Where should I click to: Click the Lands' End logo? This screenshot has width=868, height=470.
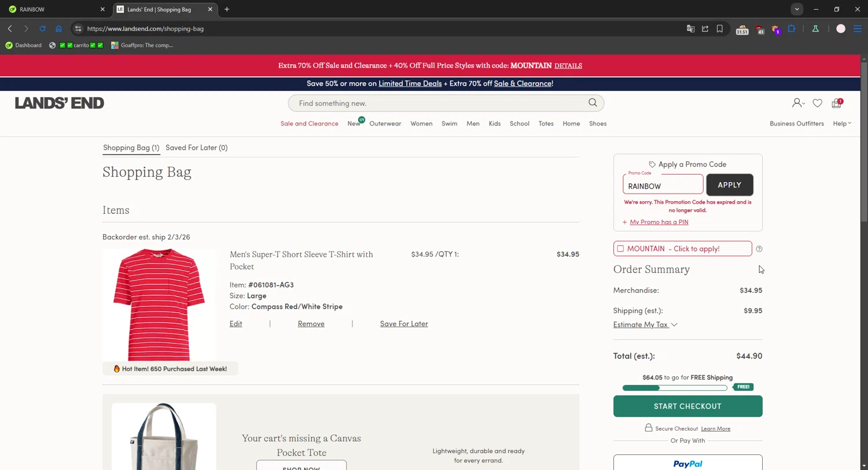[x=60, y=103]
